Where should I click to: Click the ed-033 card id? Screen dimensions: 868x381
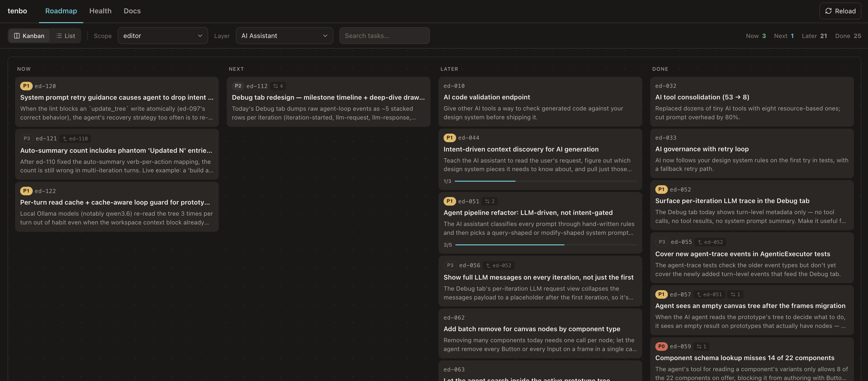pos(666,138)
